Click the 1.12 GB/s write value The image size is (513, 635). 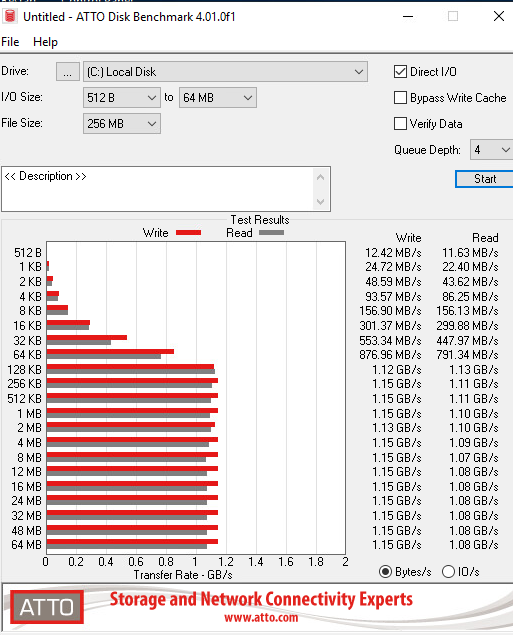[396, 370]
